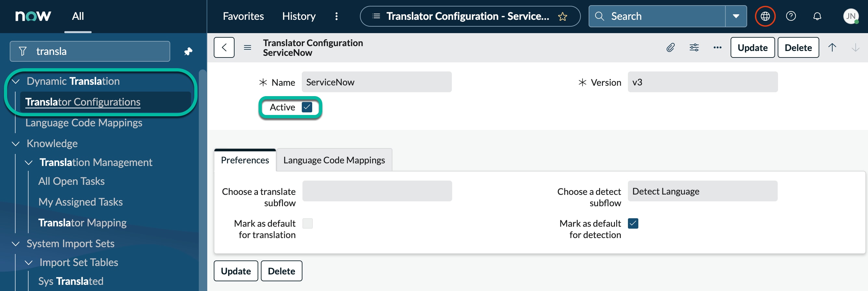Click the list icon in the title pill
The width and height of the screenshot is (868, 291).
click(x=376, y=16)
